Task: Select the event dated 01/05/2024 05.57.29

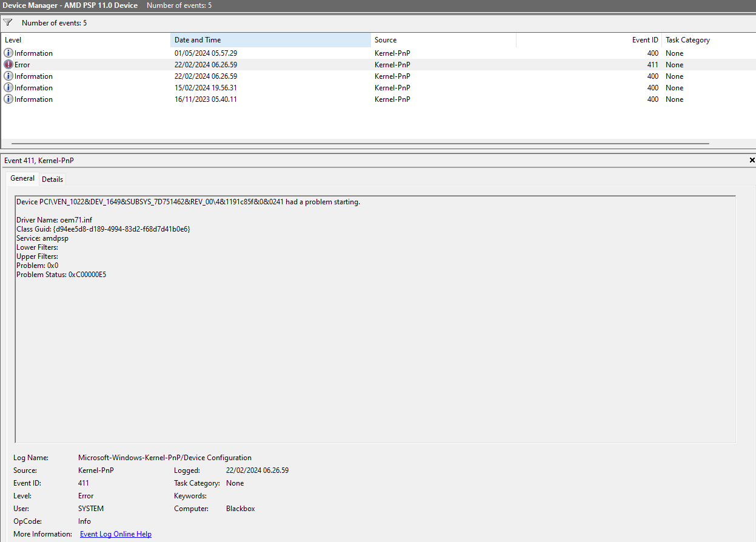Action: [x=378, y=53]
